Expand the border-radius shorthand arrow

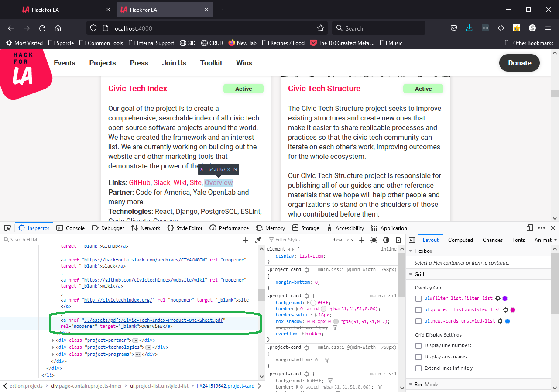tap(315, 315)
